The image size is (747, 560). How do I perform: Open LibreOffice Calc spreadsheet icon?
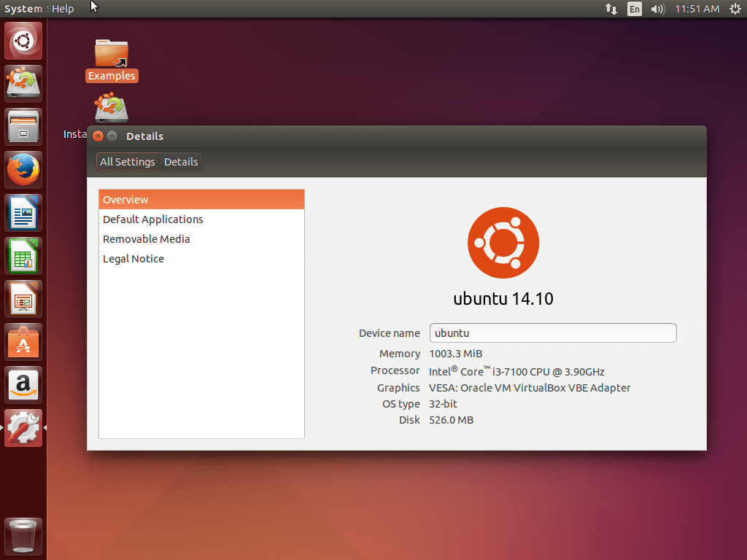(23, 256)
